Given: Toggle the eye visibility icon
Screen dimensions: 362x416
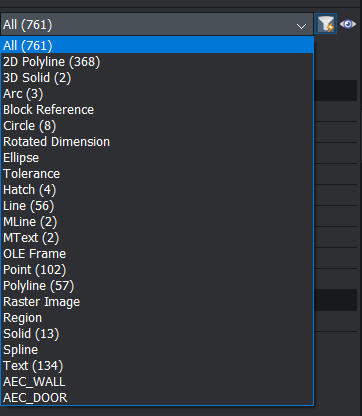Looking at the screenshot, I should 348,24.
